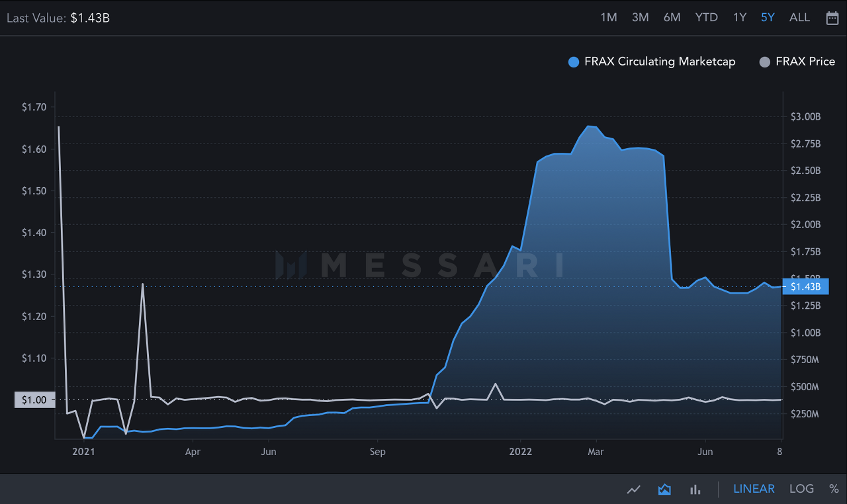Click the $1.43B current value marker

point(803,286)
